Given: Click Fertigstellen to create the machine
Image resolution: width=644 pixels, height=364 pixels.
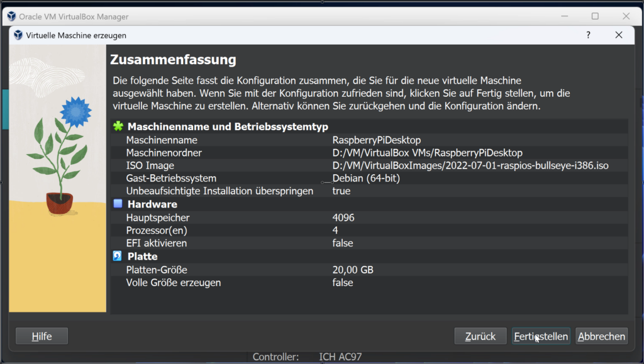Looking at the screenshot, I should (541, 336).
